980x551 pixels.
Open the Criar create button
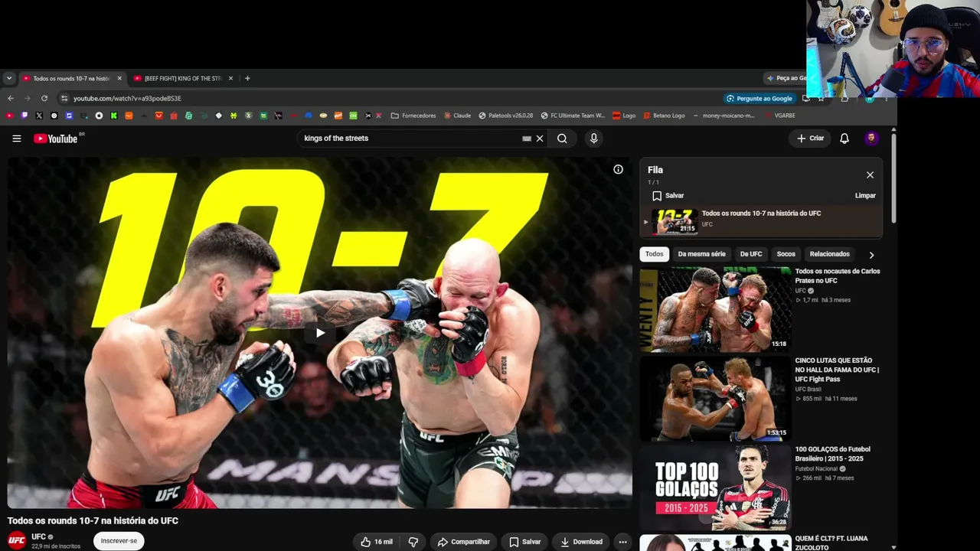tap(810, 139)
